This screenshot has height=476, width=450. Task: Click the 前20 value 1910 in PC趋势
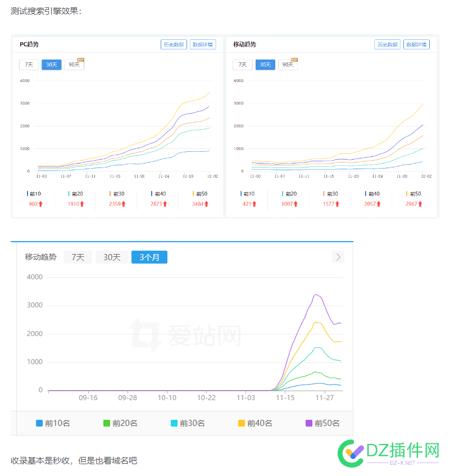74,204
